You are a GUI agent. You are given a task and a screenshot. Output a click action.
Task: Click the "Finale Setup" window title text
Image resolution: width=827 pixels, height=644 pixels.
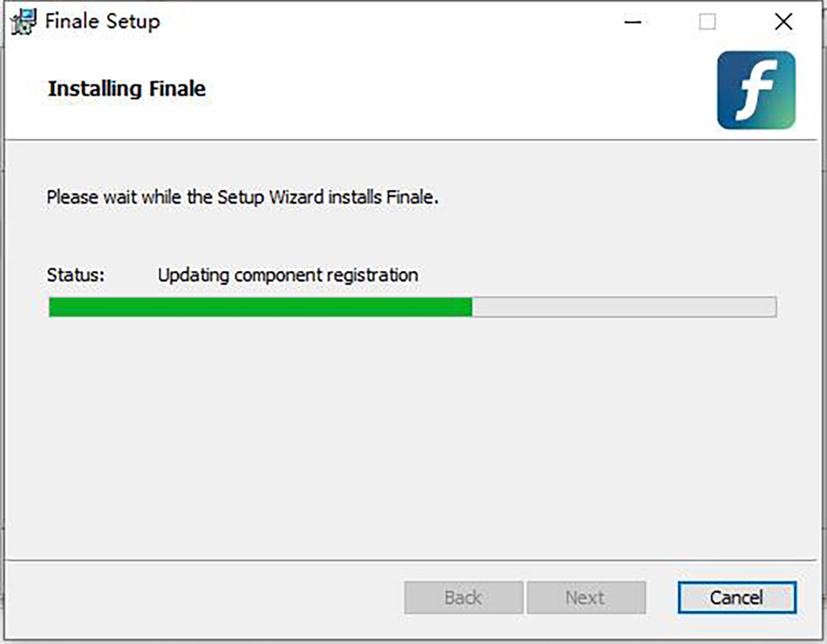[103, 21]
